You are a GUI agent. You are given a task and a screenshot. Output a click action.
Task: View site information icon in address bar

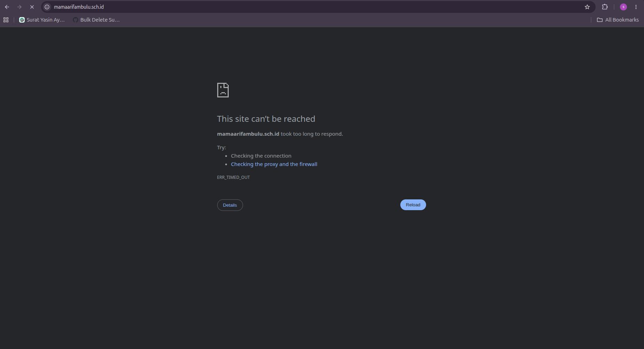pos(47,7)
